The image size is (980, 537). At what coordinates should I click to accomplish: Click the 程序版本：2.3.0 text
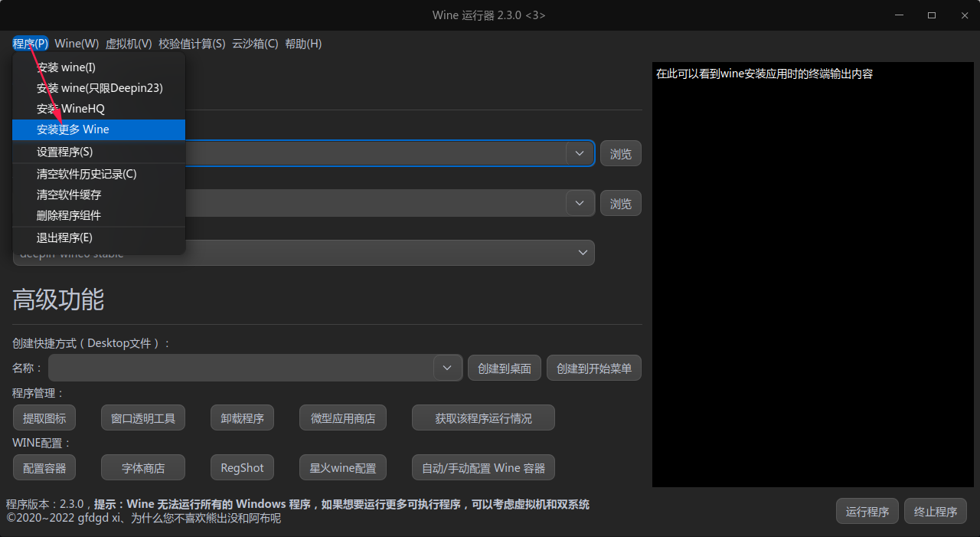coord(47,504)
